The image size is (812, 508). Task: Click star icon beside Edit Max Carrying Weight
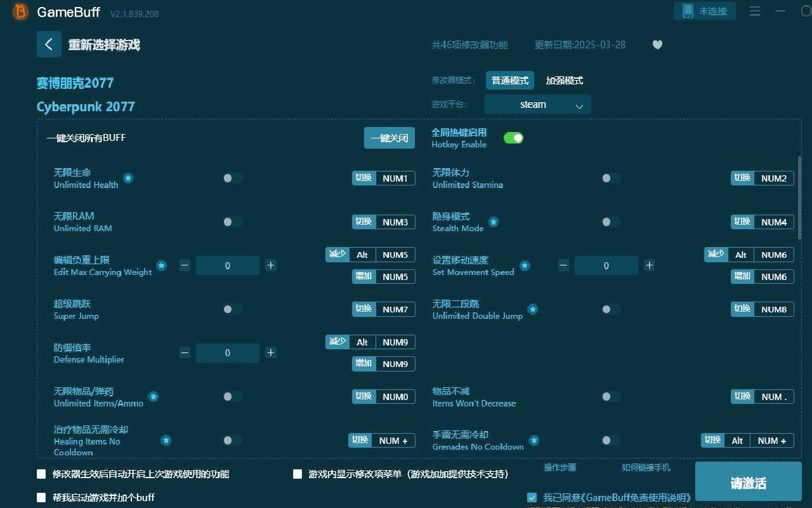(162, 265)
